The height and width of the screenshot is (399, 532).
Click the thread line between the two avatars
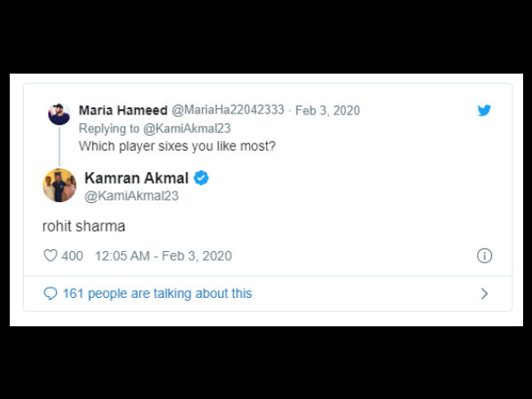(x=59, y=147)
